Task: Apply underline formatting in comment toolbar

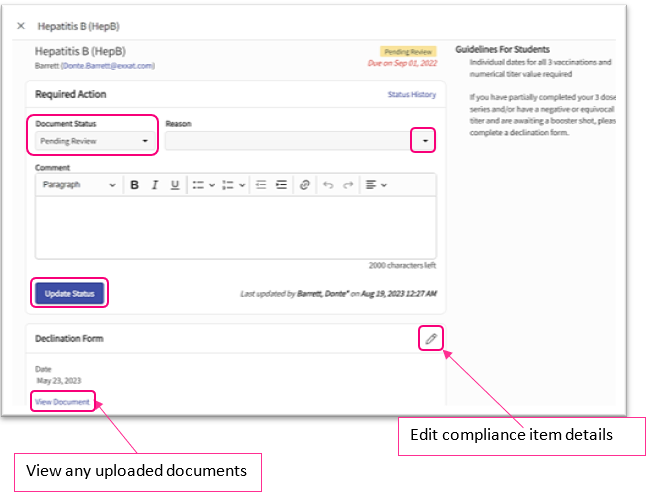Action: (175, 185)
